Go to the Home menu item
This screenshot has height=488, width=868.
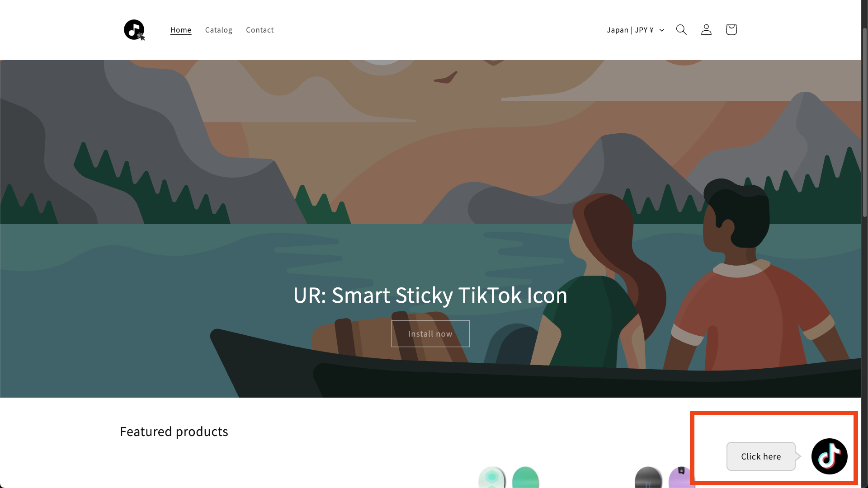(181, 30)
